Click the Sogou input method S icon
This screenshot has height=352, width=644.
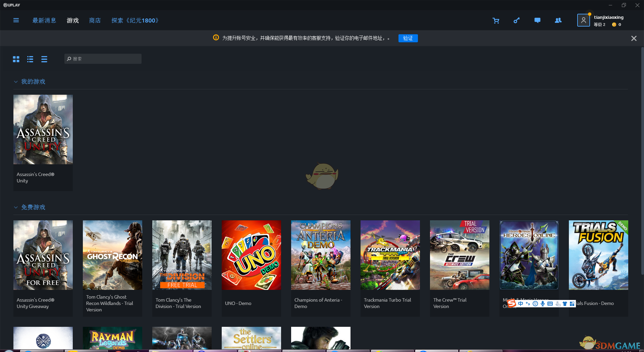[x=512, y=304]
